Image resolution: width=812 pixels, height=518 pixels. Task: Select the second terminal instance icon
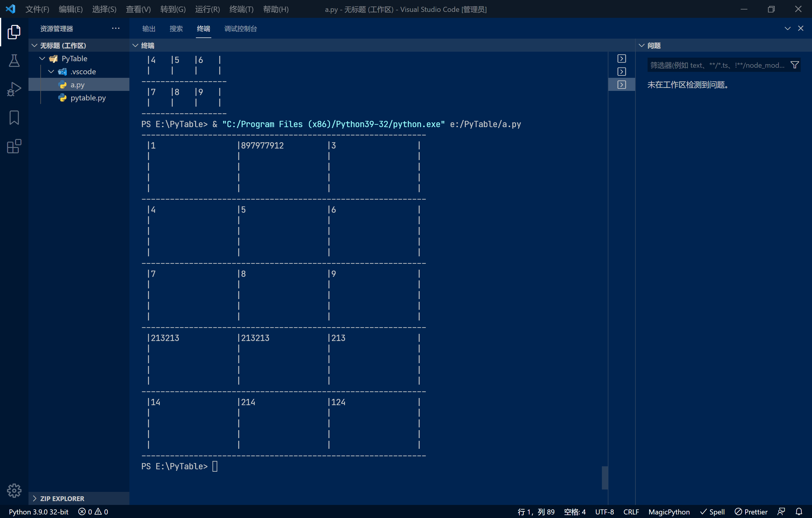pyautogui.click(x=621, y=72)
